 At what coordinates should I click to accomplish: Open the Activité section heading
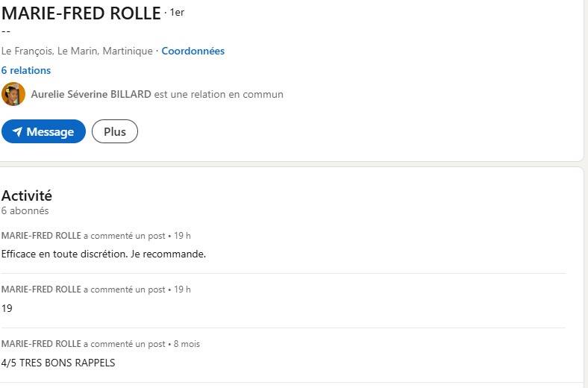27,195
